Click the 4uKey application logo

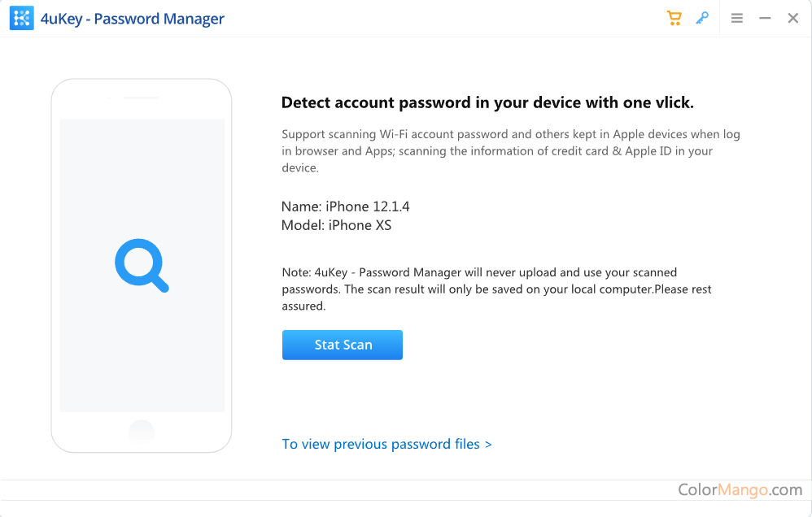pyautogui.click(x=21, y=17)
